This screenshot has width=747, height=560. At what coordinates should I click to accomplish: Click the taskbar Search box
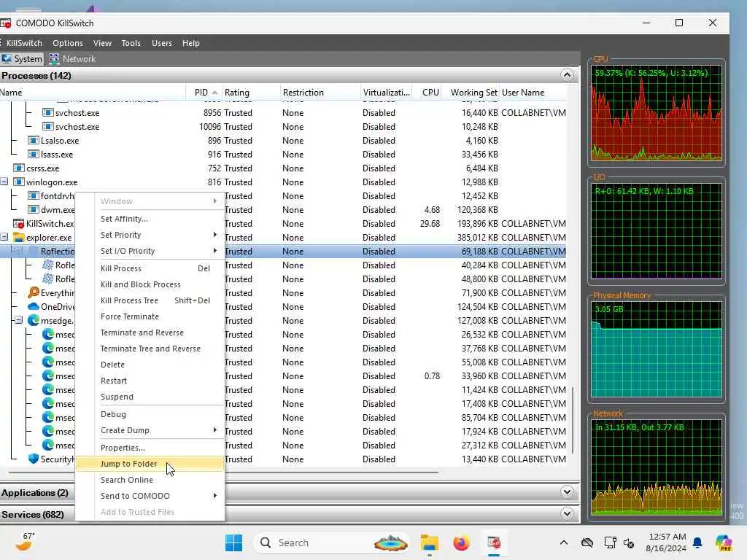click(x=332, y=542)
